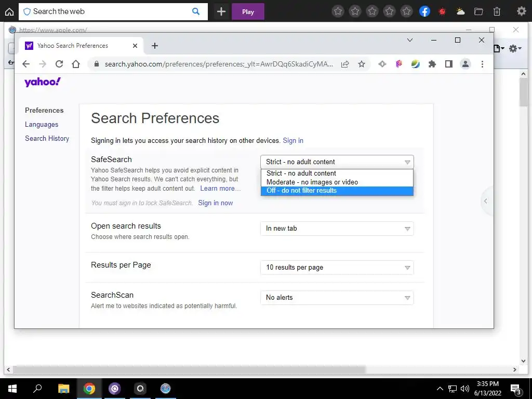Open the notification center icon
Viewport: 532px width, 399px height.
point(516,389)
